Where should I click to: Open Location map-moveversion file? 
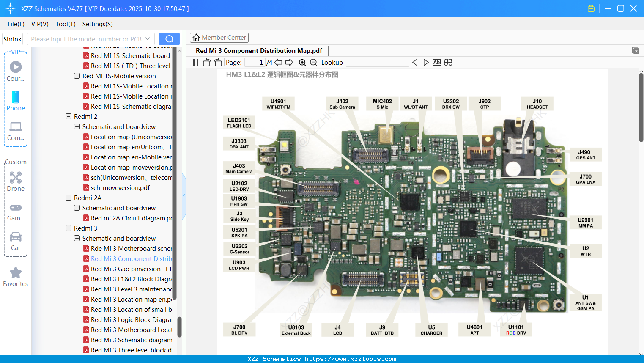point(131,167)
